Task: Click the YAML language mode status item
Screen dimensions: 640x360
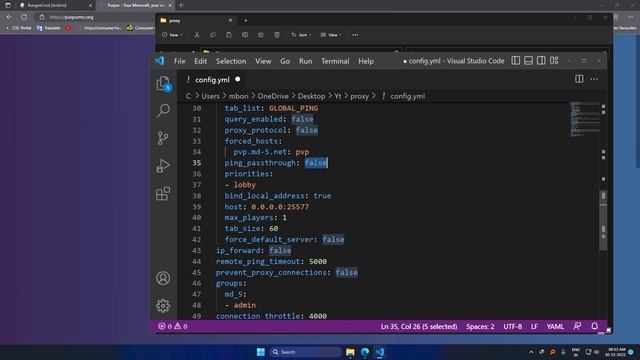Action: 555,327
